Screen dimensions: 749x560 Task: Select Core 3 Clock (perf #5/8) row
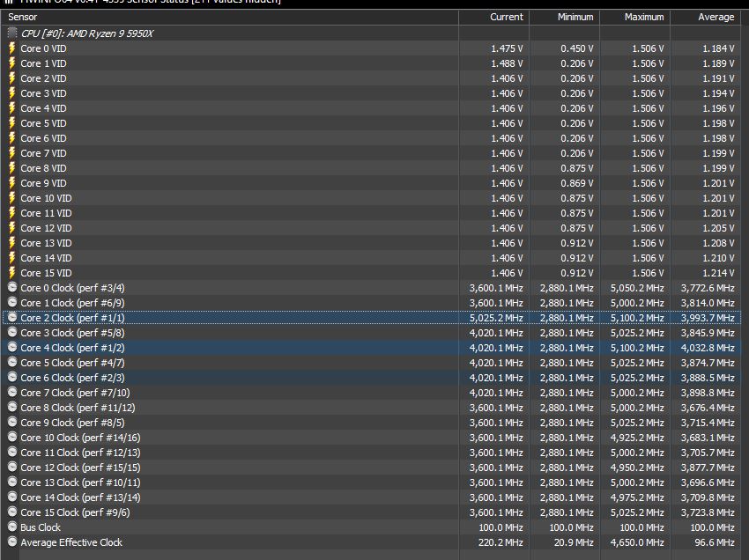372,333
